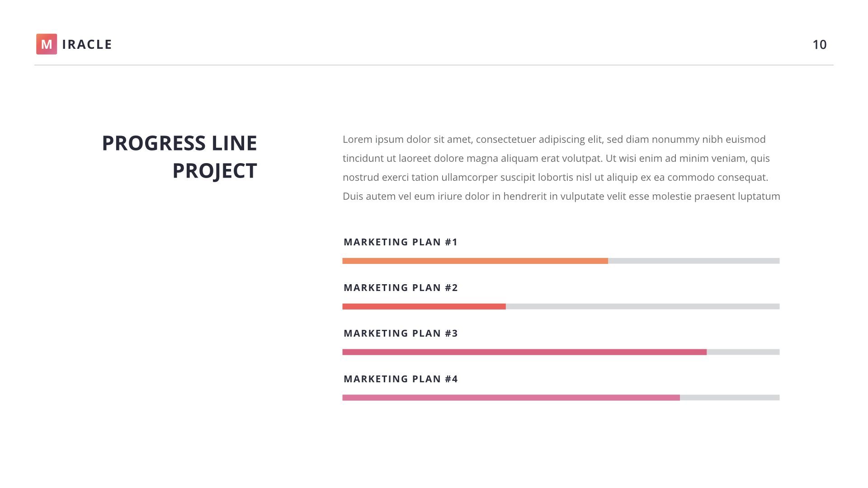Click the light pink bar of Plan #4

[511, 398]
